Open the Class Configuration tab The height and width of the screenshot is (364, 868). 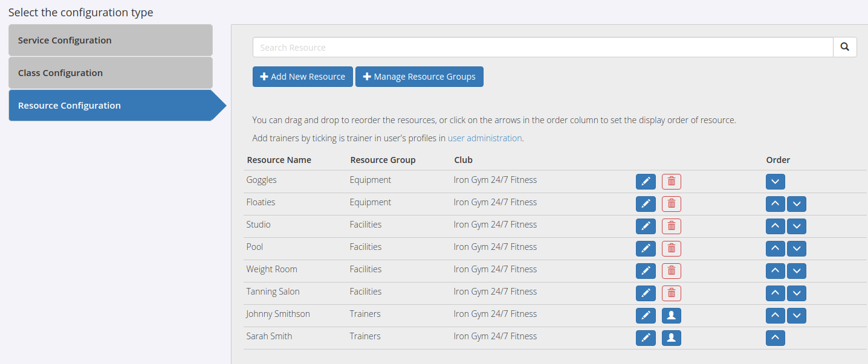(111, 73)
